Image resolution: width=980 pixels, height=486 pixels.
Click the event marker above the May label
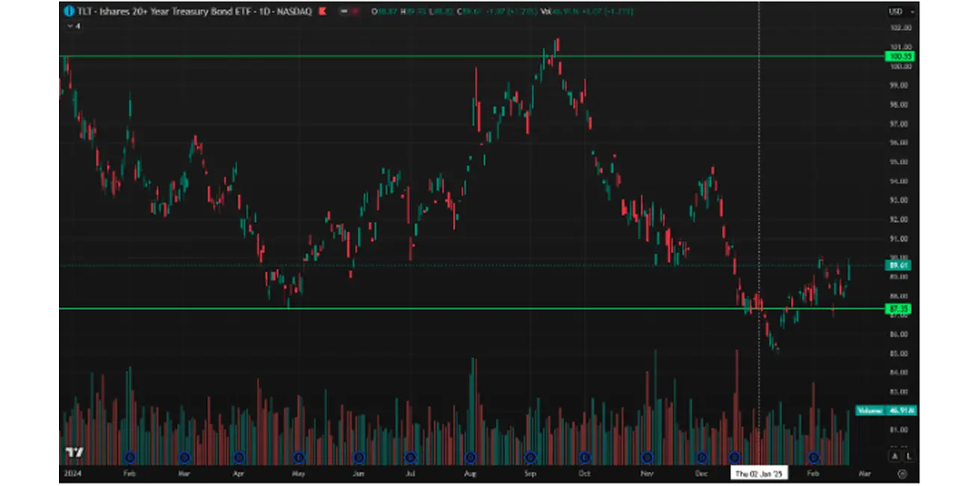299,457
